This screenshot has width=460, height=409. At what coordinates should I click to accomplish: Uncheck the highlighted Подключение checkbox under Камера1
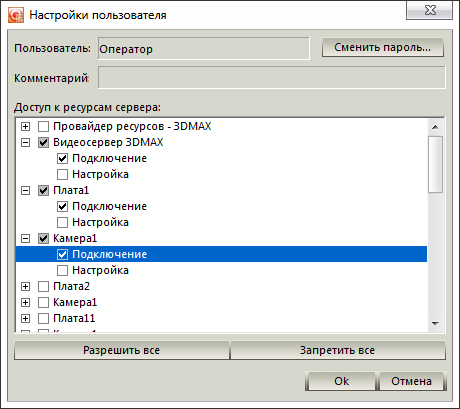[62, 254]
